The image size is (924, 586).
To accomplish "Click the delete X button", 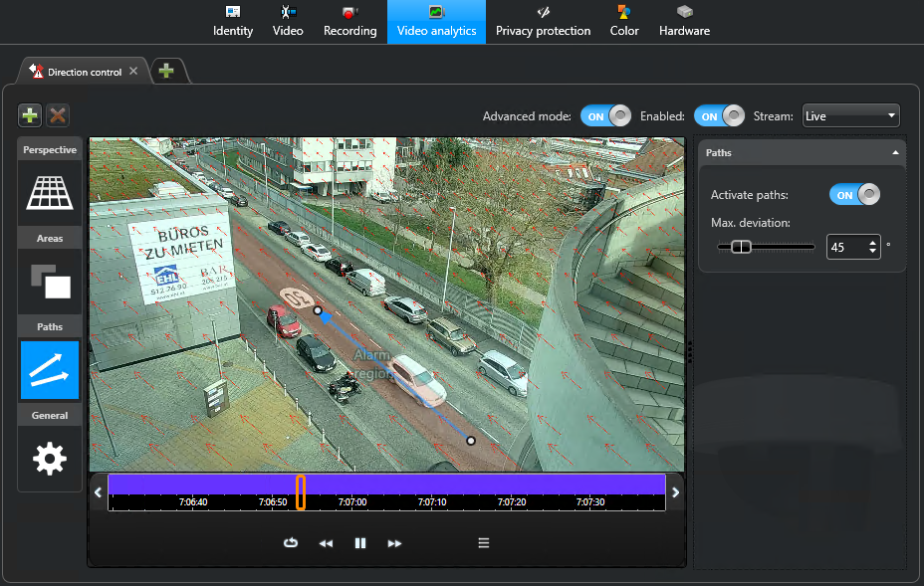I will point(58,115).
